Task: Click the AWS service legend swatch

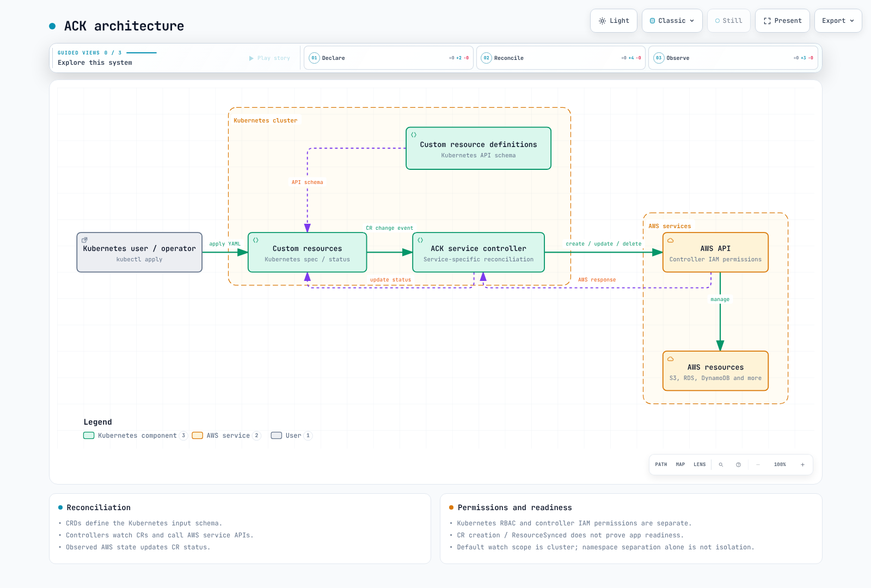Action: [198, 436]
